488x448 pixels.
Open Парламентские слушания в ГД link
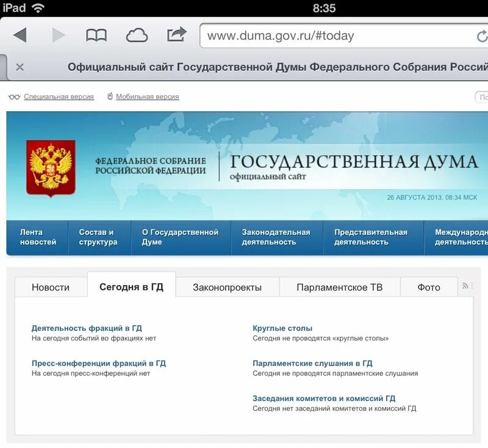(x=312, y=363)
